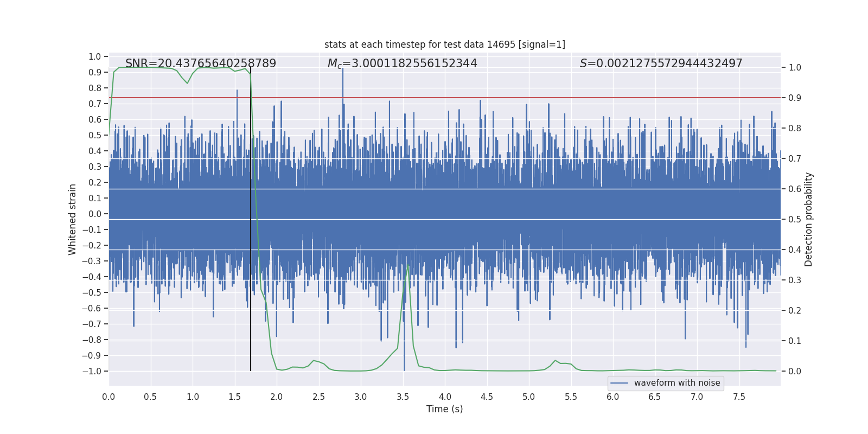Click the 'waveform with noise' legend label
This screenshot has width=868, height=434.
pyautogui.click(x=677, y=383)
